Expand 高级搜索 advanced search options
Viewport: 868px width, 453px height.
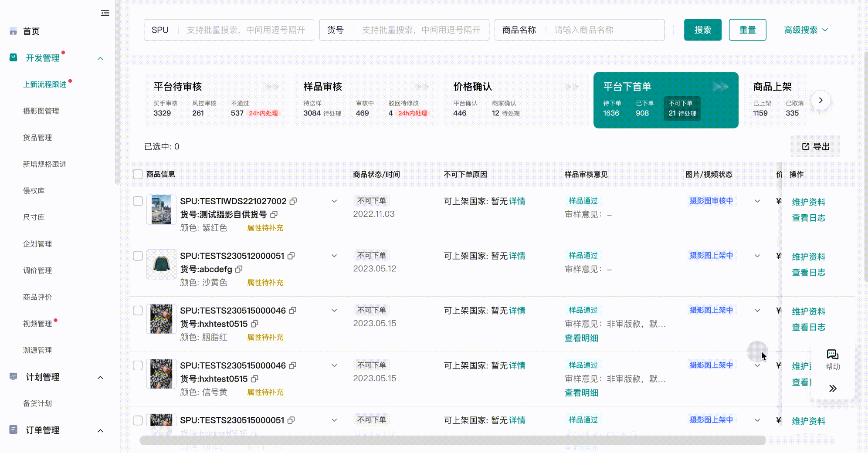click(x=806, y=30)
